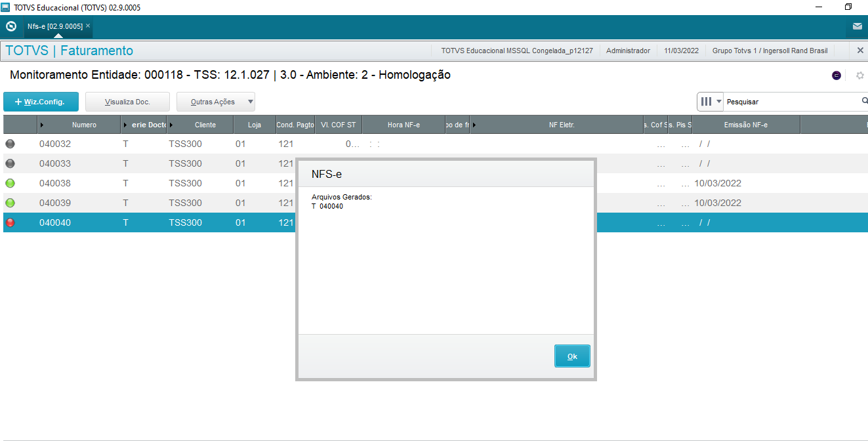The width and height of the screenshot is (868, 441).
Task: Restore the TOTVS Educacional window size
Action: point(848,7)
